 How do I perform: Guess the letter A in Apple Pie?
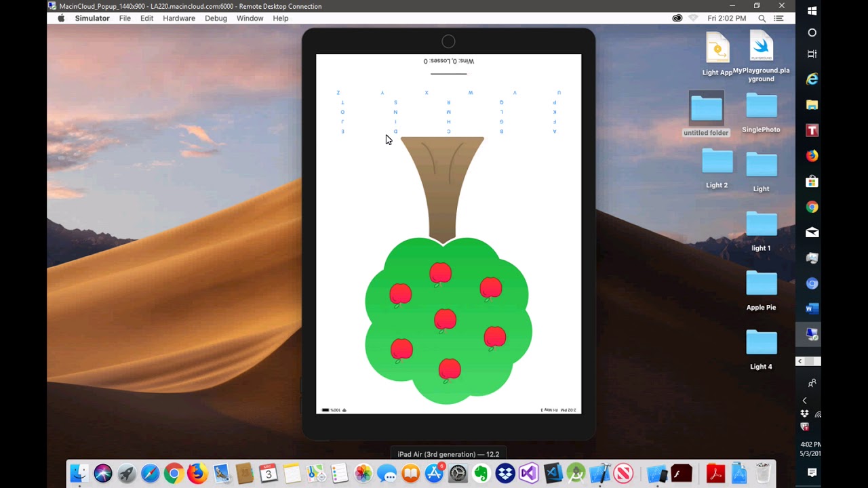[555, 131]
